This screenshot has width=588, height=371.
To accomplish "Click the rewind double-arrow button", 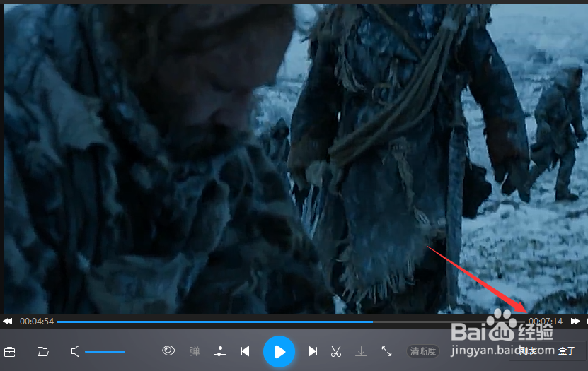I will click(x=8, y=322).
